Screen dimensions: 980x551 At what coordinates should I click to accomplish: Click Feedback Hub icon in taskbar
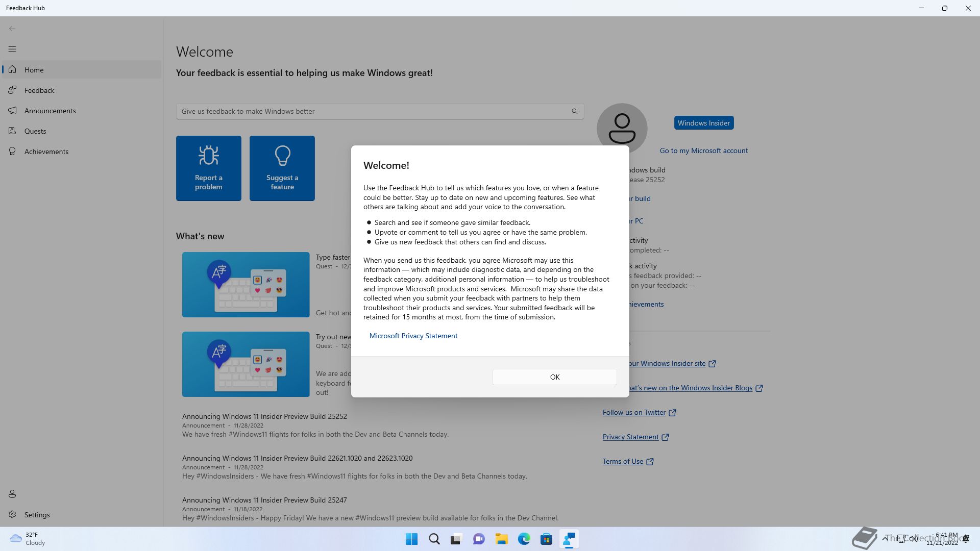click(x=569, y=539)
